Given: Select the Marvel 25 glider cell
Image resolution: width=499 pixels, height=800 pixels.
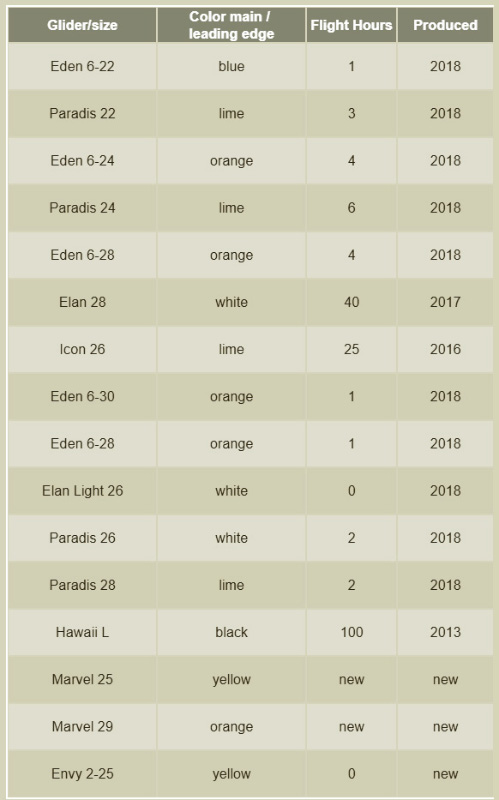Looking at the screenshot, I should 82,680.
